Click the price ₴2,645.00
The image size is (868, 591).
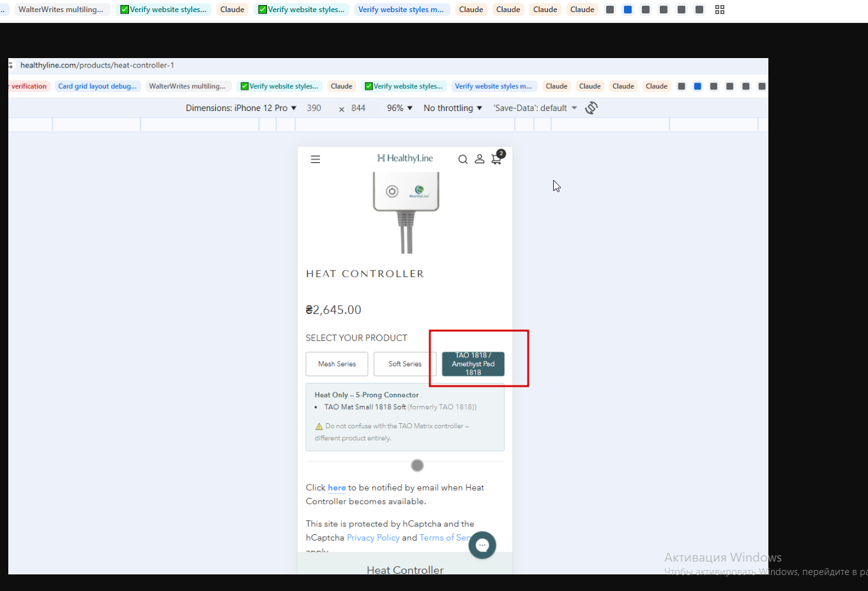tap(333, 310)
